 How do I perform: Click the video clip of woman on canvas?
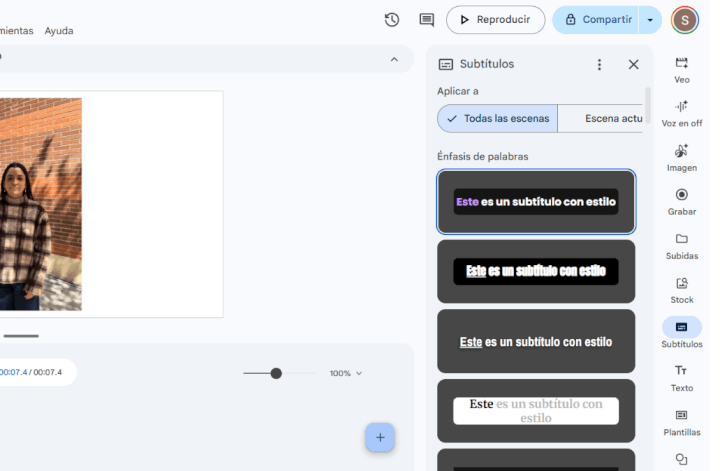point(41,204)
